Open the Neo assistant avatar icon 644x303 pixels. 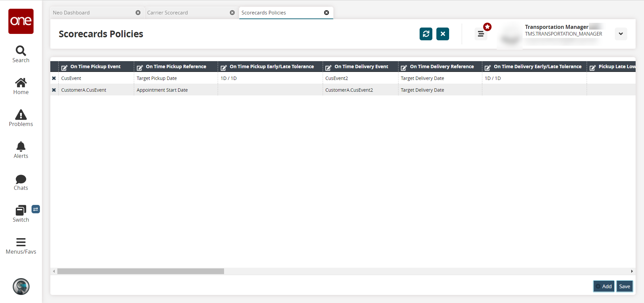(x=21, y=287)
